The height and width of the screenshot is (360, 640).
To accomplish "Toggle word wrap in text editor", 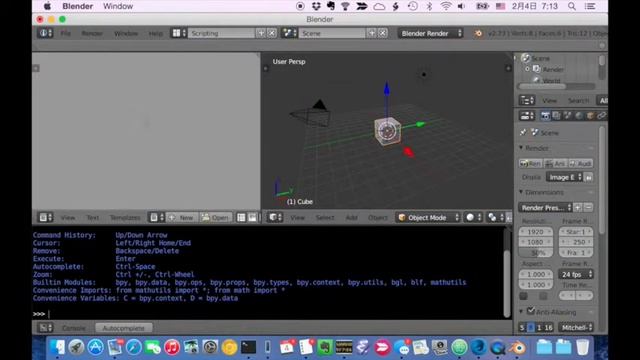I will click(x=253, y=218).
